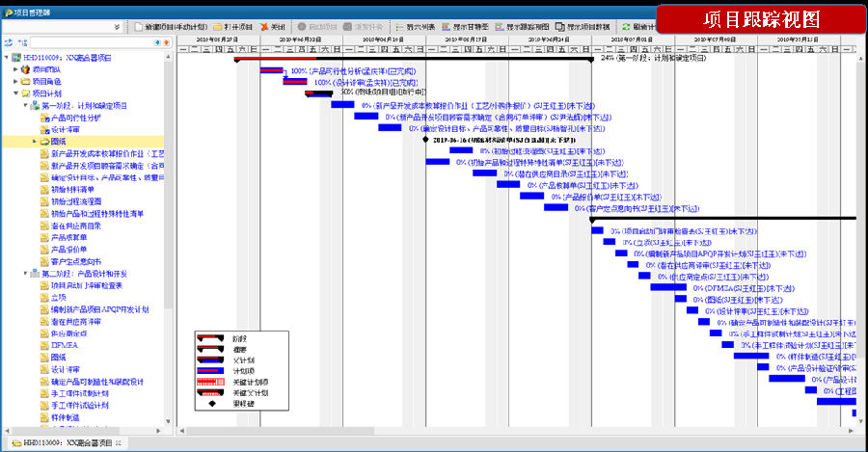Select 初始过程流程图 in the tree
This screenshot has height=452, width=868.
click(76, 202)
